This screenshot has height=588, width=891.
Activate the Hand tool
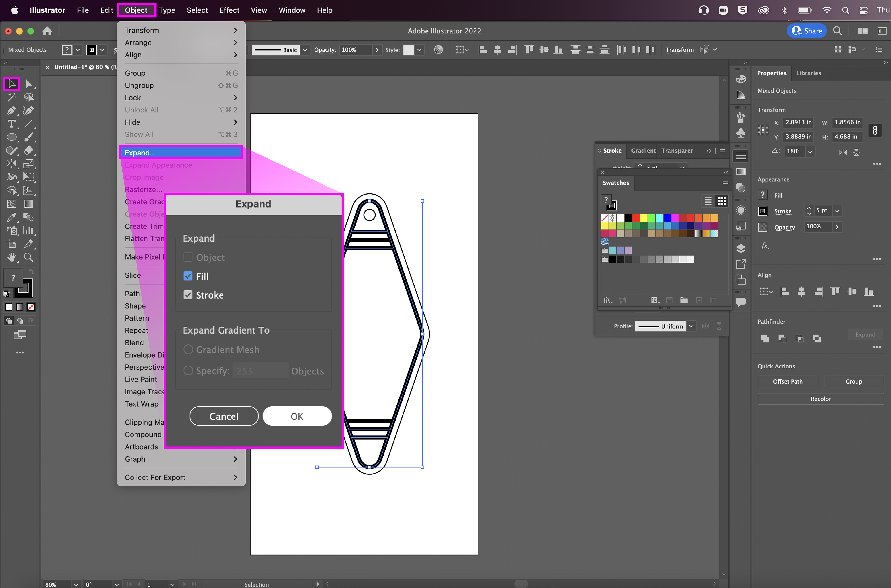coord(11,257)
